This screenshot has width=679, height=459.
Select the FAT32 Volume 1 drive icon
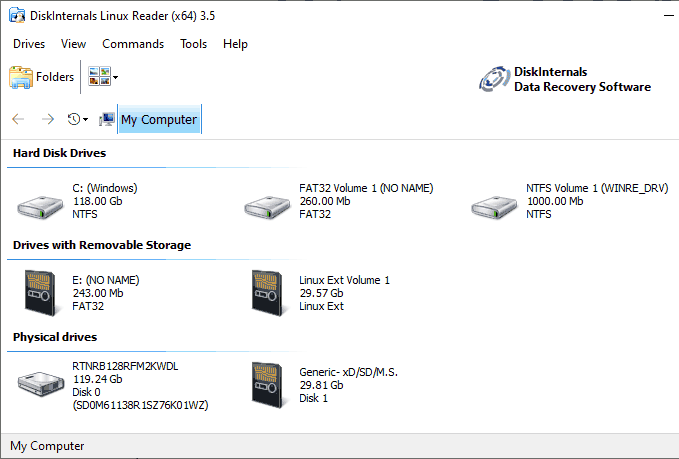coord(267,205)
